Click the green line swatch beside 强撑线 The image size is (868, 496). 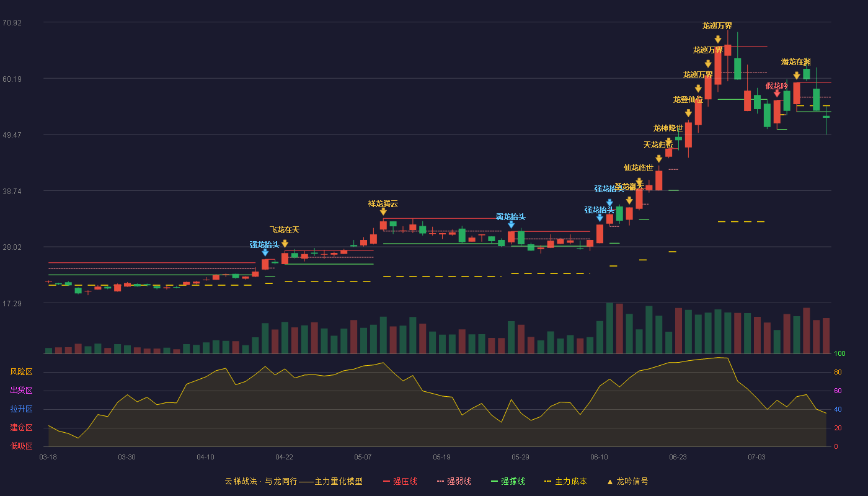point(494,481)
